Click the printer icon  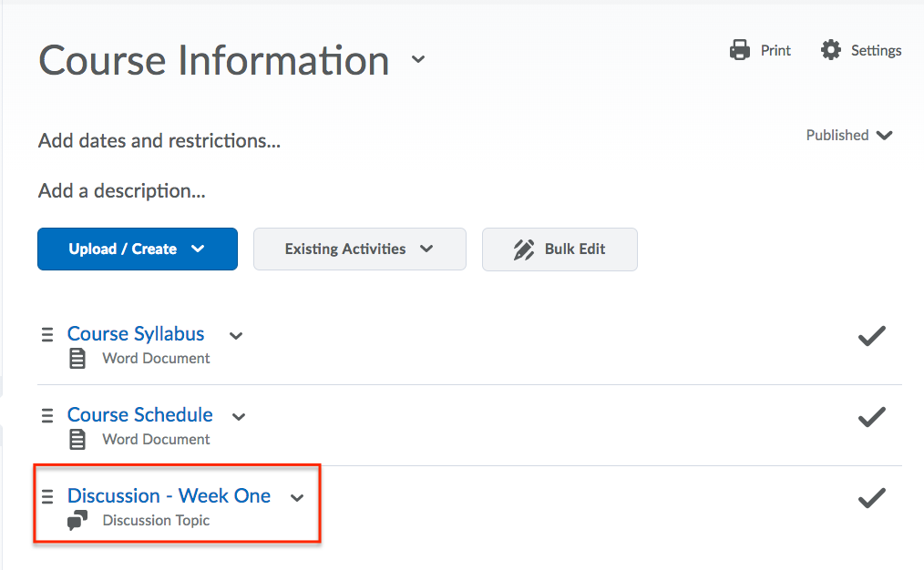point(739,50)
